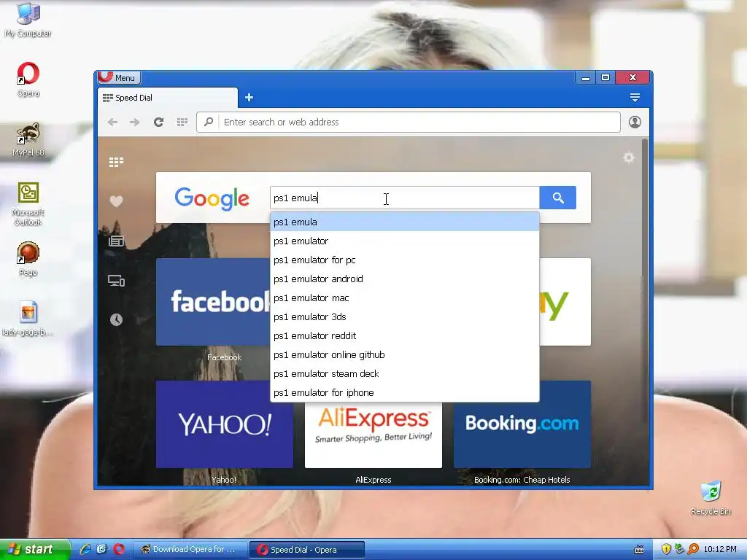
Task: Open the Facebook speed dial tile
Action: tap(213, 302)
